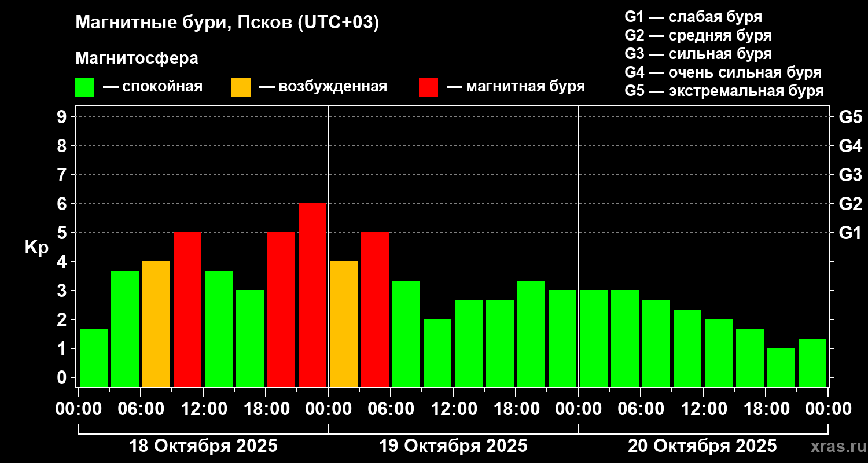
Task: Click the '18 Октября 2025' date label
Action: 203,446
